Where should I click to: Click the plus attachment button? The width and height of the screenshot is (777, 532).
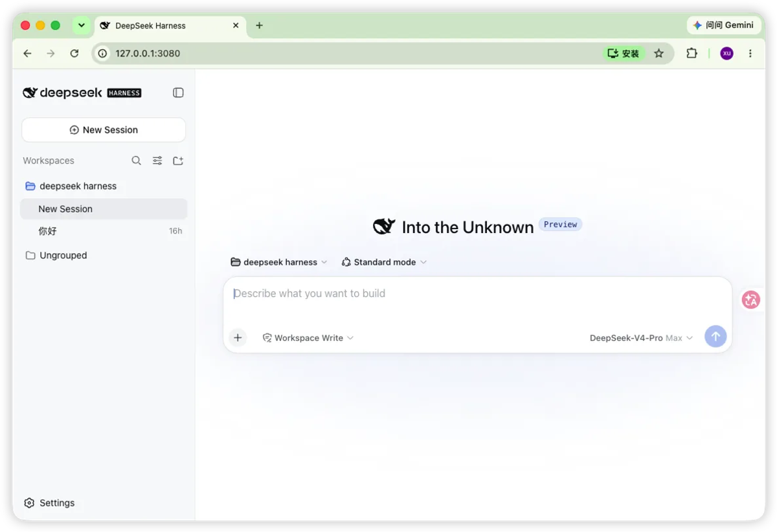coord(238,338)
